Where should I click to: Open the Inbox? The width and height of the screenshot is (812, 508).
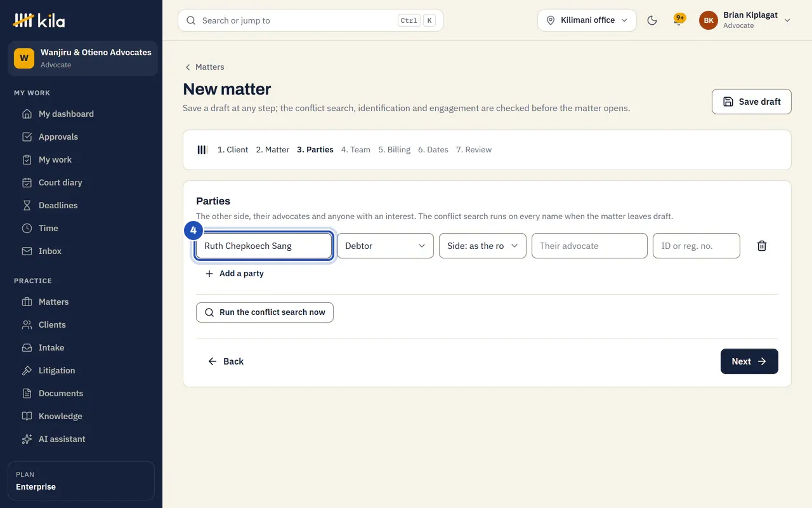click(81, 251)
